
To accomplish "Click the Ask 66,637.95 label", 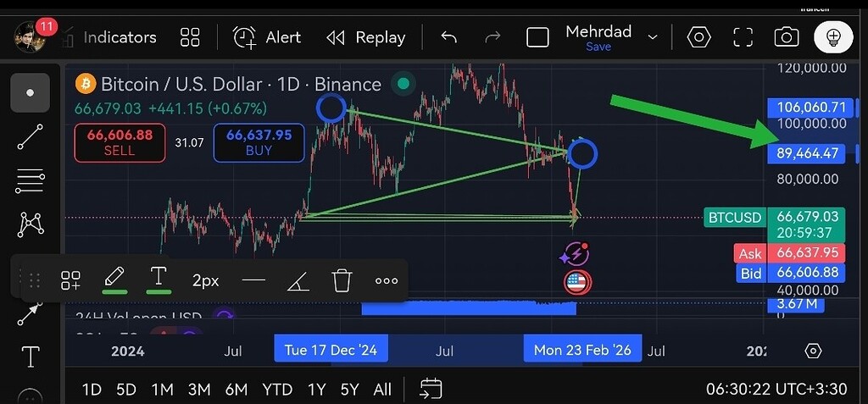I will (x=789, y=253).
